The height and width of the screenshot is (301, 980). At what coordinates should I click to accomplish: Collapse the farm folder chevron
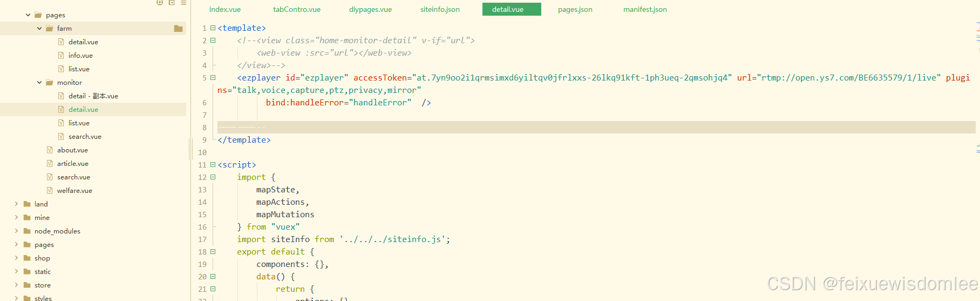(39, 29)
